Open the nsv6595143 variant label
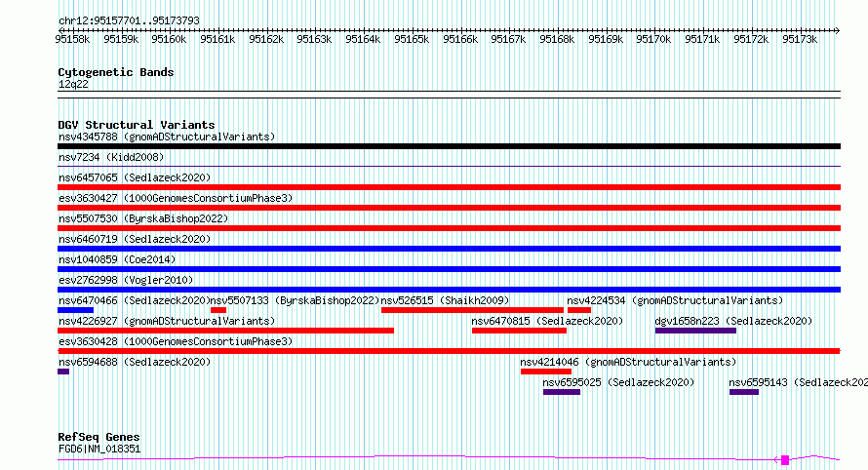868x470 pixels. point(798,382)
